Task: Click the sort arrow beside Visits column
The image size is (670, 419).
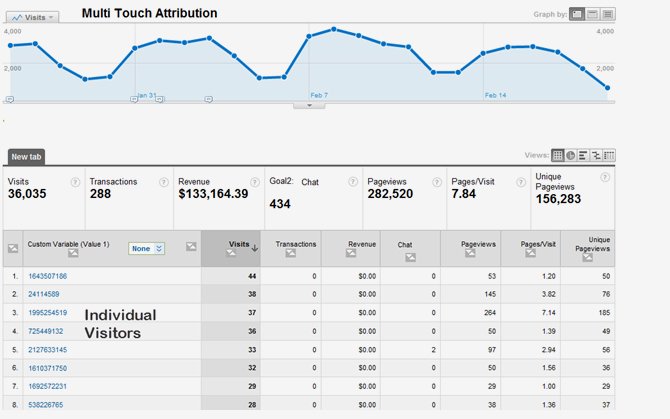Action: (x=255, y=248)
